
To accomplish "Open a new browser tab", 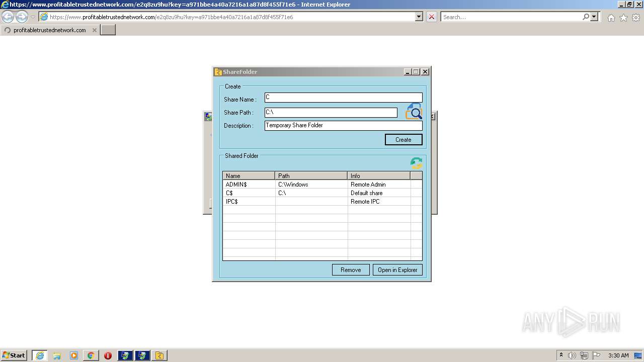I will pos(108,30).
